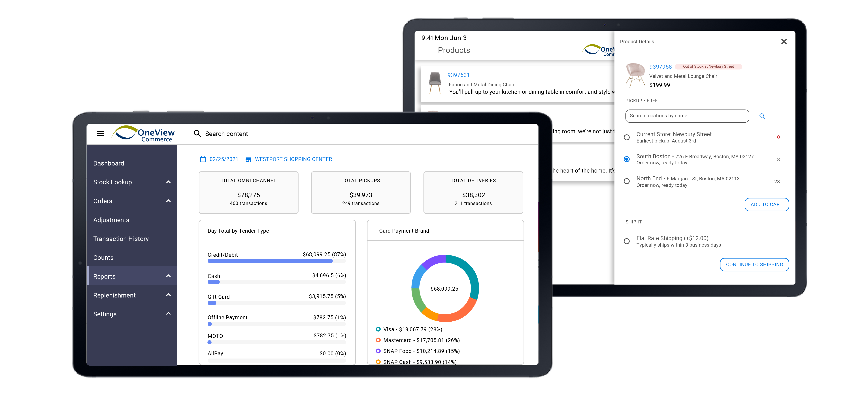
Task: Open Transaction History in the sidebar
Action: tap(121, 238)
